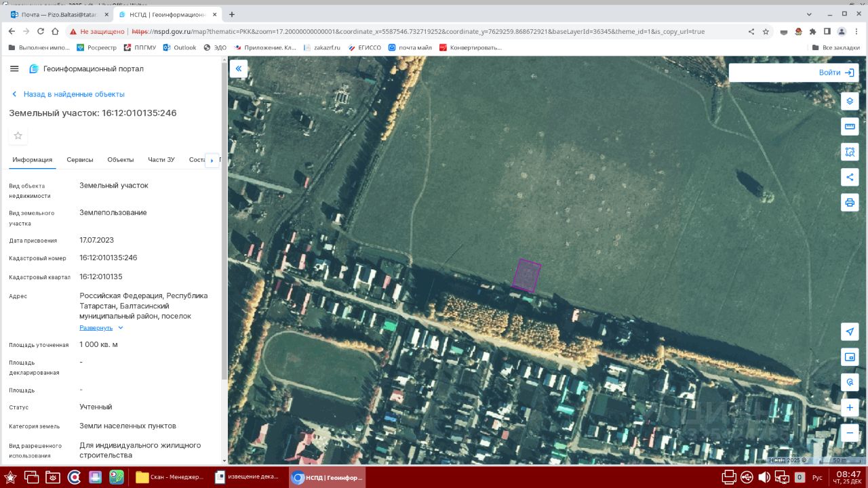The height and width of the screenshot is (488, 868).
Task: Open the map layers panel
Action: pyautogui.click(x=850, y=101)
